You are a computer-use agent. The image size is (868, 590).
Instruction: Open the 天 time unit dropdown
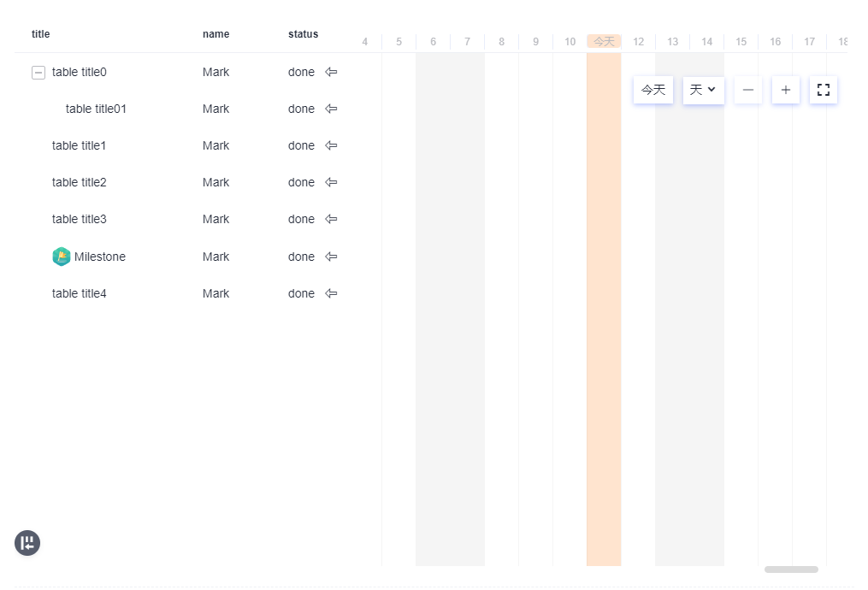tap(704, 90)
